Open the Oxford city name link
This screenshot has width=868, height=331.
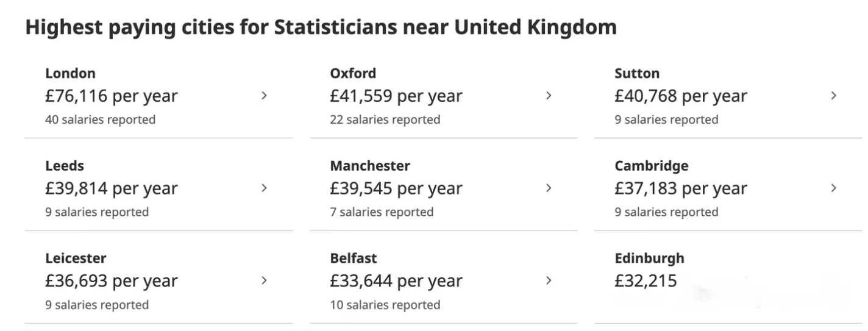tap(353, 74)
